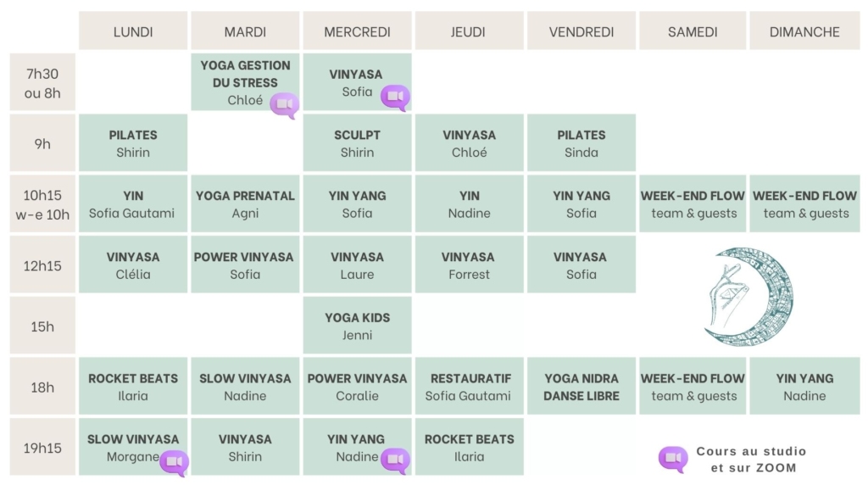Click Zoom icon on Nadine's Wednesday Yin Yang
This screenshot has width=868, height=485.
click(x=395, y=460)
